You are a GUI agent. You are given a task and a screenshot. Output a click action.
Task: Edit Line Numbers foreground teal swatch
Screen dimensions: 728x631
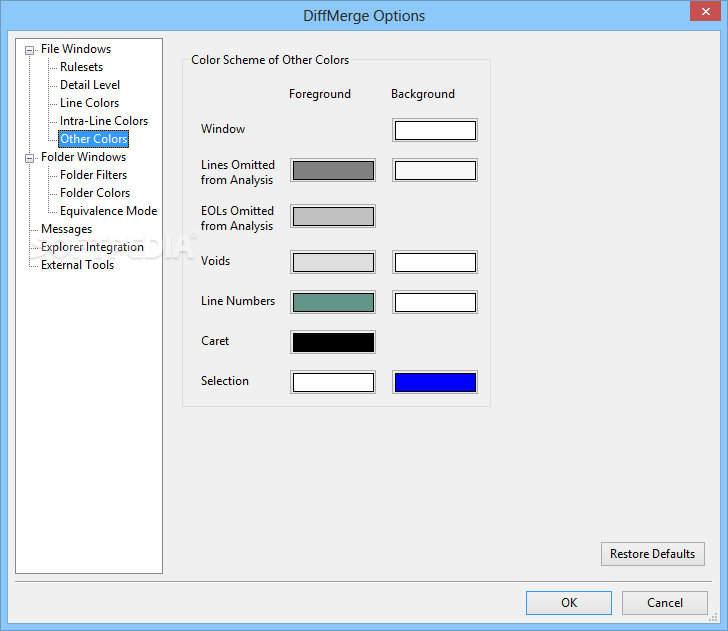(x=333, y=302)
